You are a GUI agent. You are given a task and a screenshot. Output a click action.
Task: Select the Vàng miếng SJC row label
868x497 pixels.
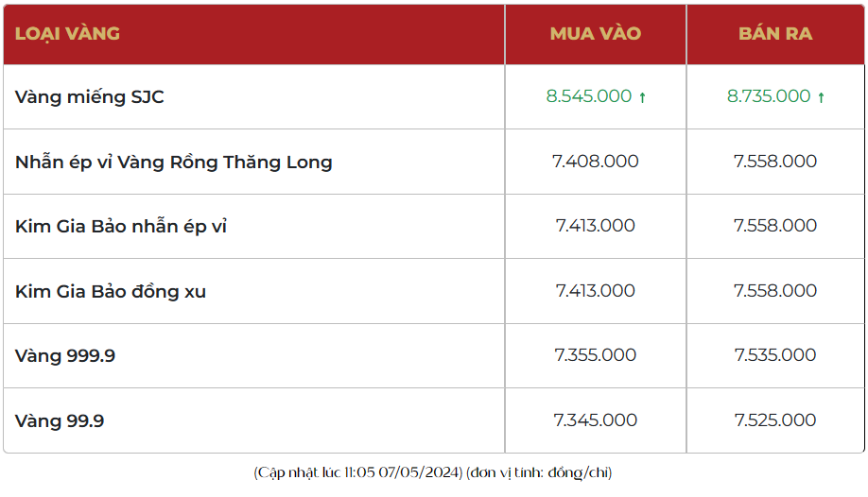(90, 96)
